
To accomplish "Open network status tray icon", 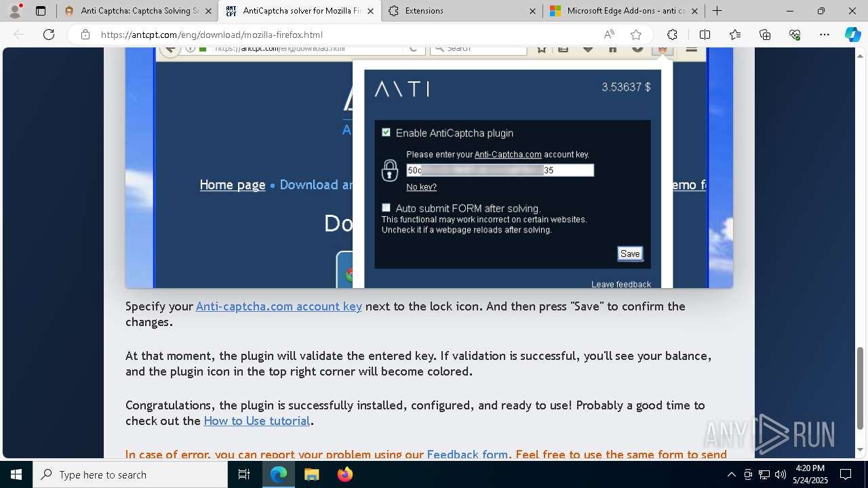I will tap(764, 474).
